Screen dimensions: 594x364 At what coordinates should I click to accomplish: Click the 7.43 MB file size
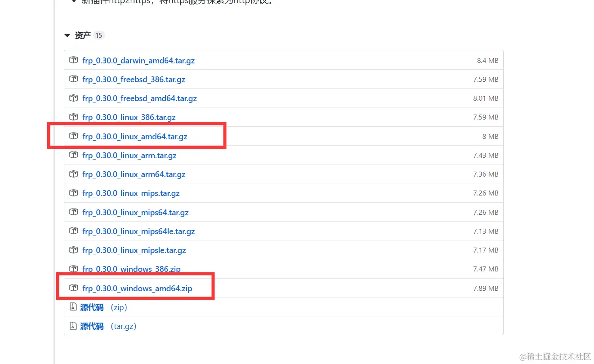coord(486,155)
